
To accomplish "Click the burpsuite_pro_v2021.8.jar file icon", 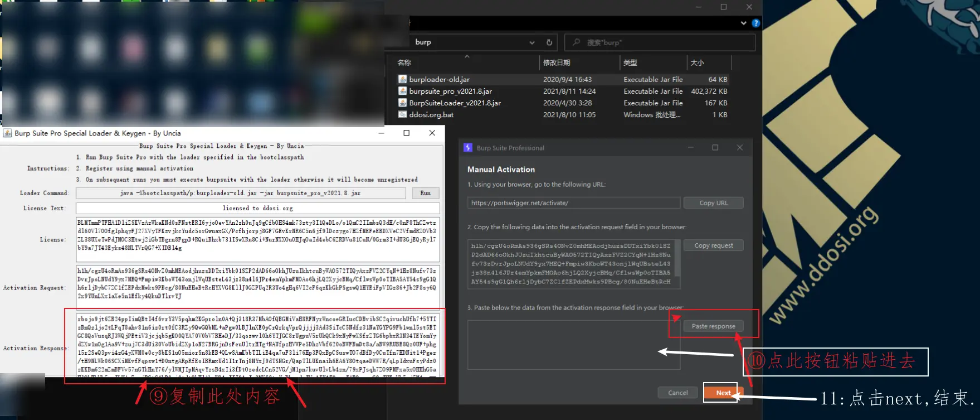I will (402, 91).
